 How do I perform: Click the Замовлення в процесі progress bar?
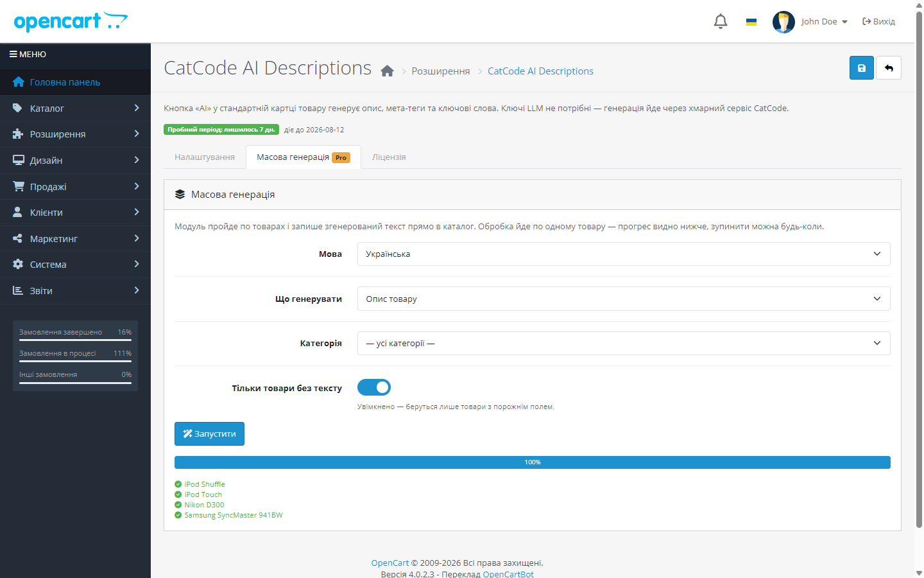pos(75,362)
